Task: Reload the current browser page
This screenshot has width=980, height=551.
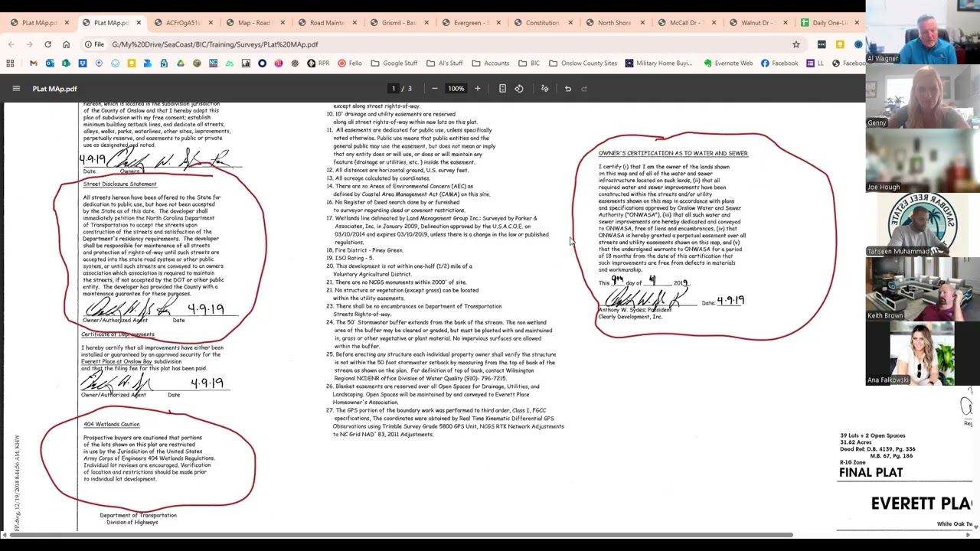Action: pyautogui.click(x=47, y=44)
